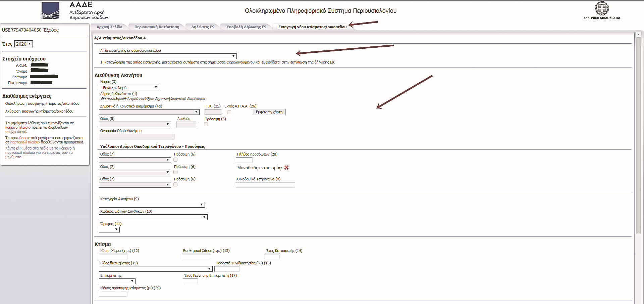Click Ολοκλήρωση εισαγωγής κτίσματος/οικοπέδου link
The image size is (644, 304).
coord(42,103)
